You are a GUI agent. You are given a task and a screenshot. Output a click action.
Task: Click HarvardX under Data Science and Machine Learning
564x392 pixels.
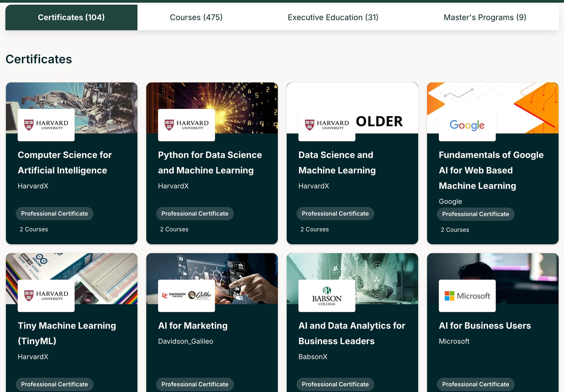tap(314, 186)
